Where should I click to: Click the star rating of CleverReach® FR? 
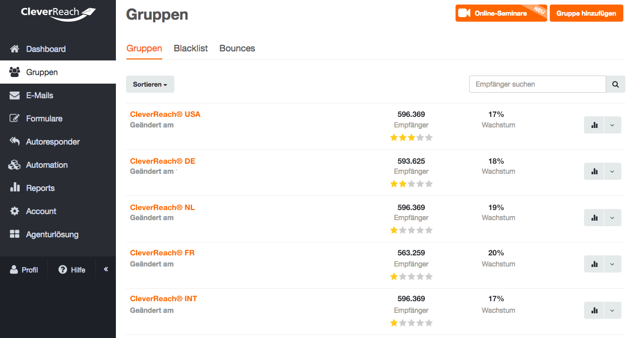click(411, 277)
